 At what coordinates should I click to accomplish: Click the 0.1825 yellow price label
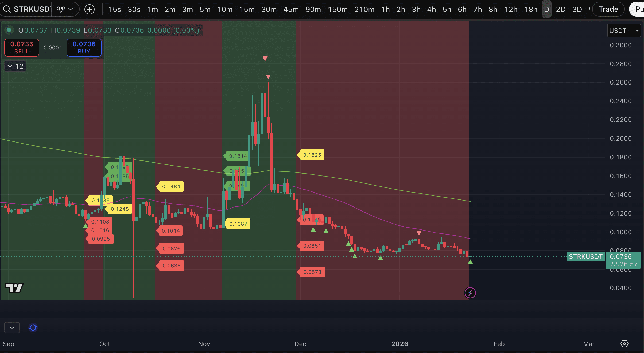click(312, 155)
